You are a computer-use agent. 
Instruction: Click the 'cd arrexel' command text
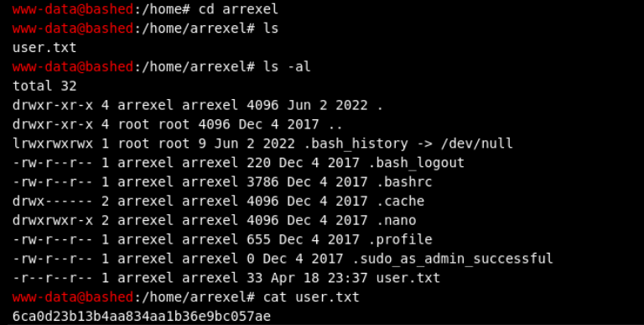coord(239,9)
